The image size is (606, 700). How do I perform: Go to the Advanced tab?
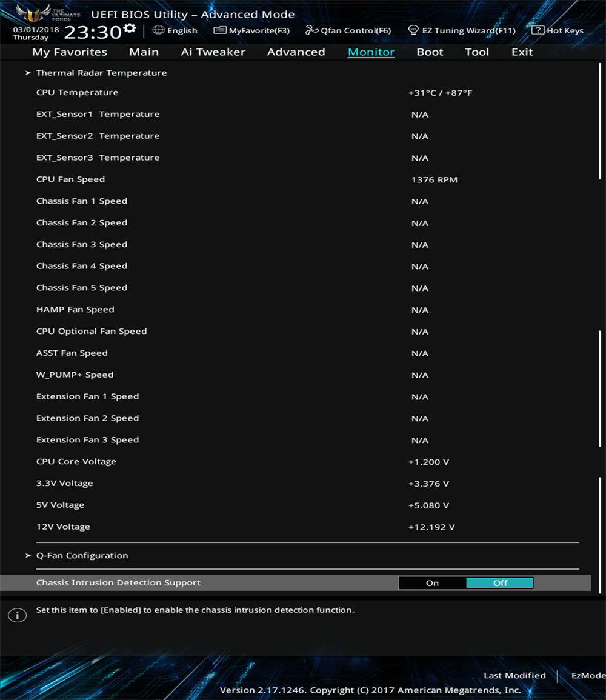point(296,52)
